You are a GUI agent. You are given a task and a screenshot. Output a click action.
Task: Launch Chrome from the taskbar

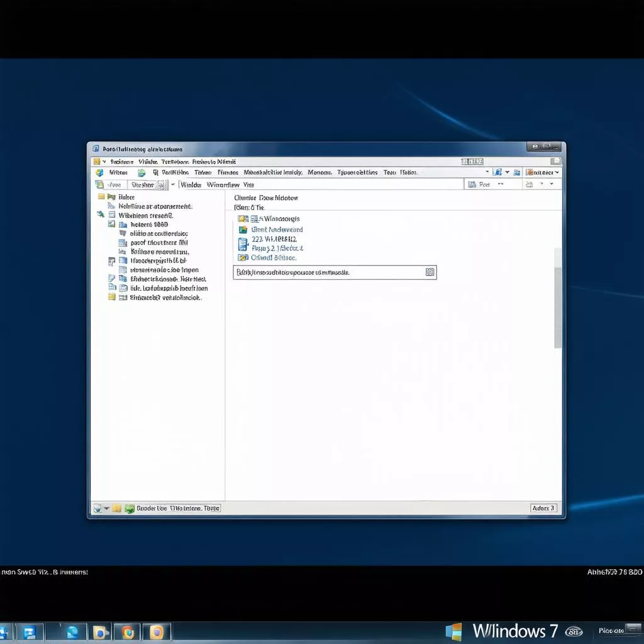click(x=128, y=631)
